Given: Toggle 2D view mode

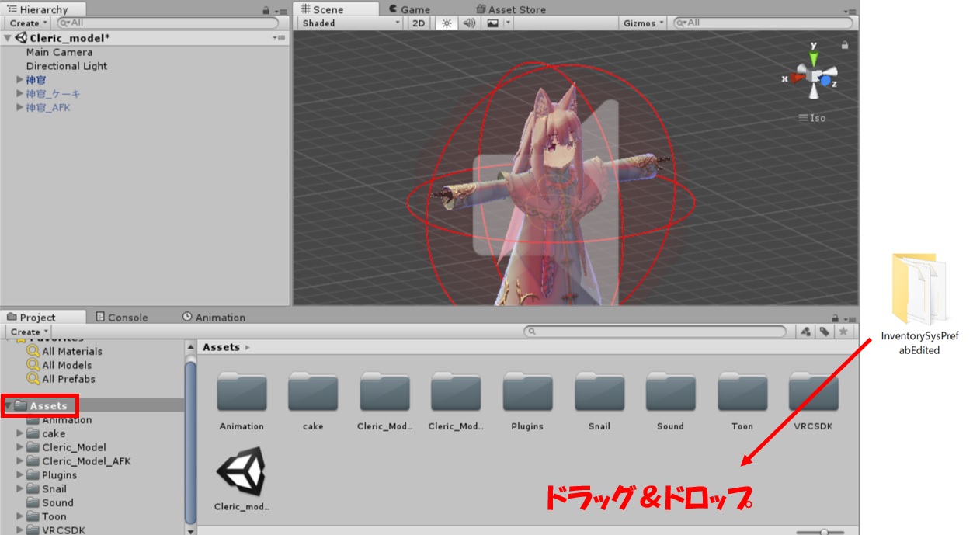Looking at the screenshot, I should tap(419, 23).
